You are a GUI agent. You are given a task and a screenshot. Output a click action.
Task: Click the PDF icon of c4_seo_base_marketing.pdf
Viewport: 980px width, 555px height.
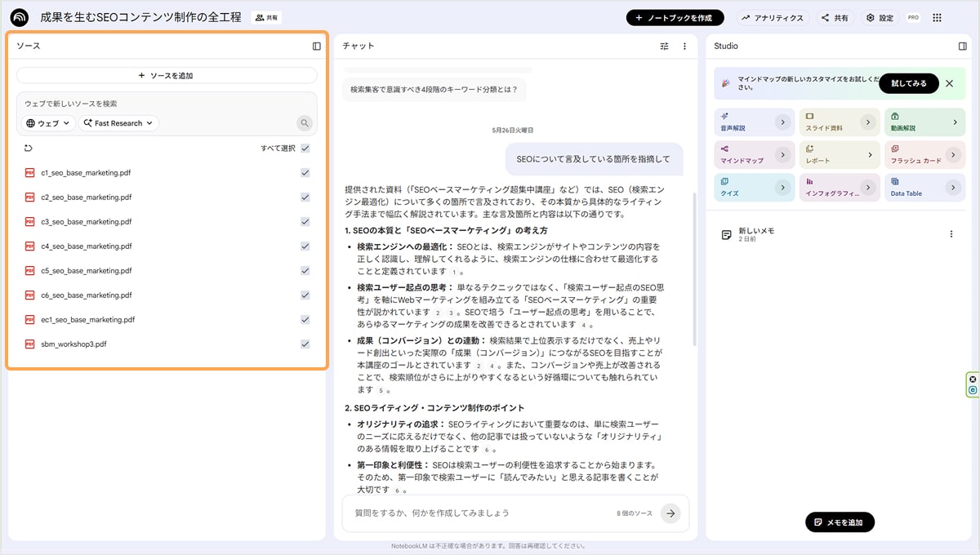[x=30, y=246]
